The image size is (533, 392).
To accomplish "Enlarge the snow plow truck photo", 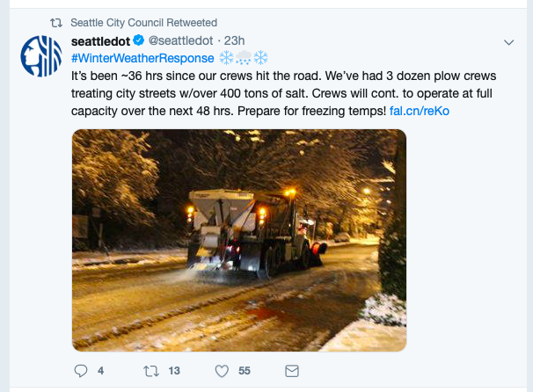I will [x=239, y=240].
